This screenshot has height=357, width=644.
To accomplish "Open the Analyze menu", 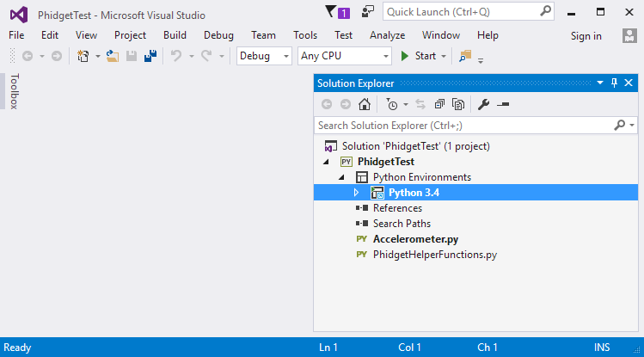I will pyautogui.click(x=387, y=35).
